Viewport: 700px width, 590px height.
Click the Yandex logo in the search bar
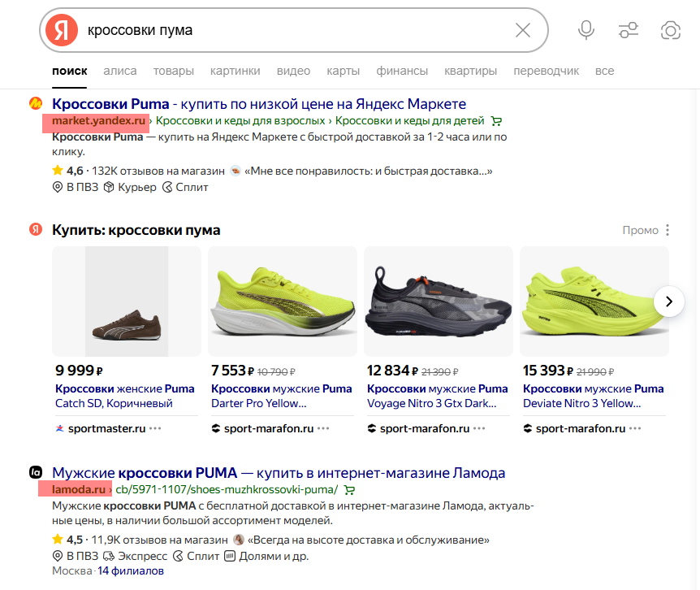click(62, 30)
